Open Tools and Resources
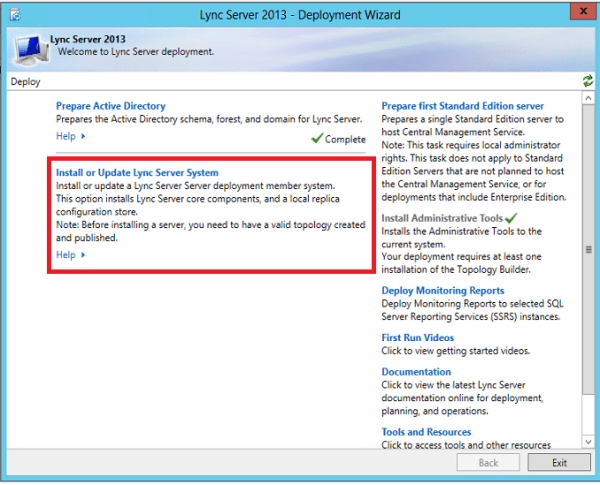Image resolution: width=600 pixels, height=485 pixels. click(426, 432)
